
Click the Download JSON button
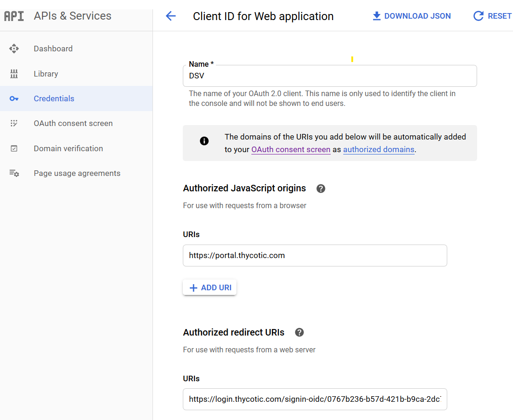[x=411, y=16]
